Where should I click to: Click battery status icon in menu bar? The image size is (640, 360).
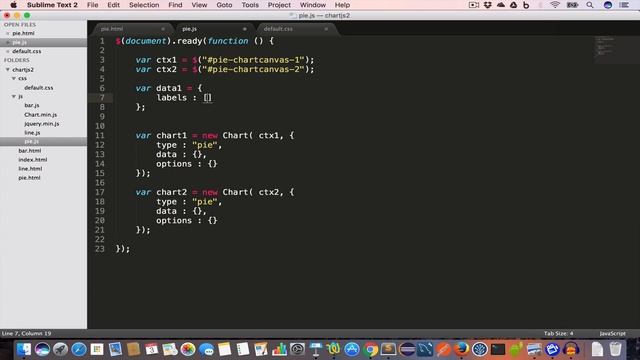pos(572,5)
